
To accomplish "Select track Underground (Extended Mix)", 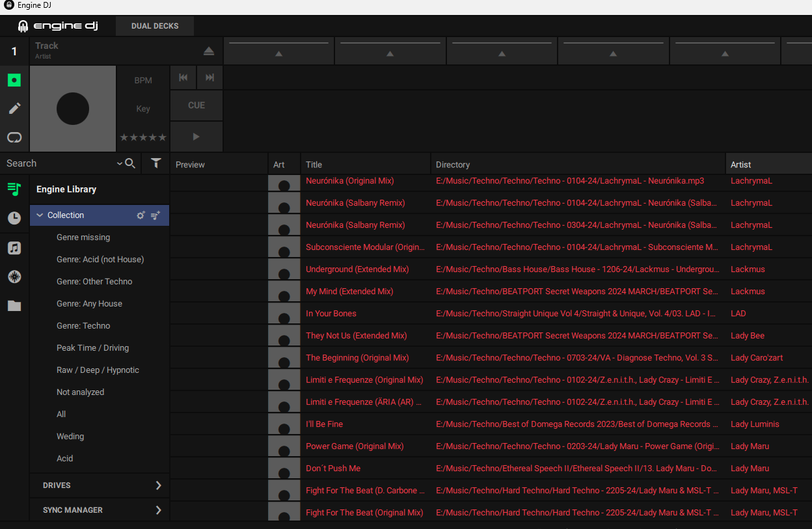I will (357, 269).
